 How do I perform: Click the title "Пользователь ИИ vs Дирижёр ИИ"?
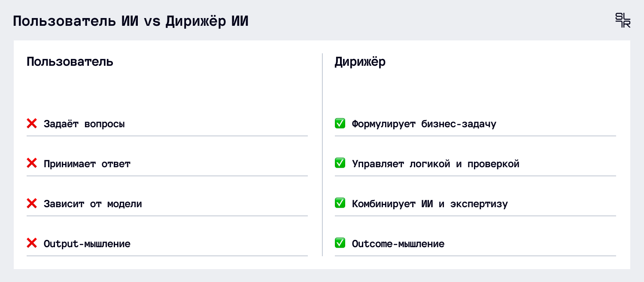click(x=131, y=21)
